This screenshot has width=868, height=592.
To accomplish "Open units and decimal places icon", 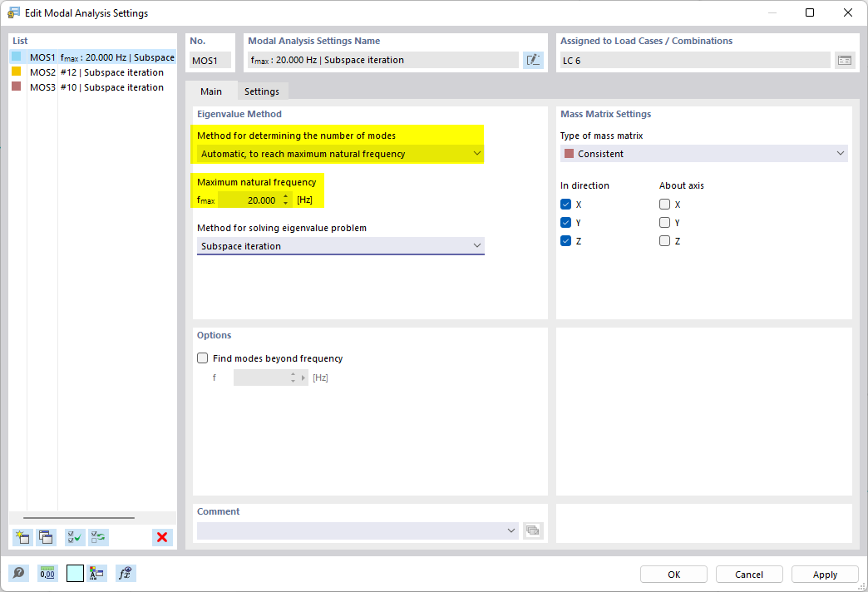I will coord(47,573).
